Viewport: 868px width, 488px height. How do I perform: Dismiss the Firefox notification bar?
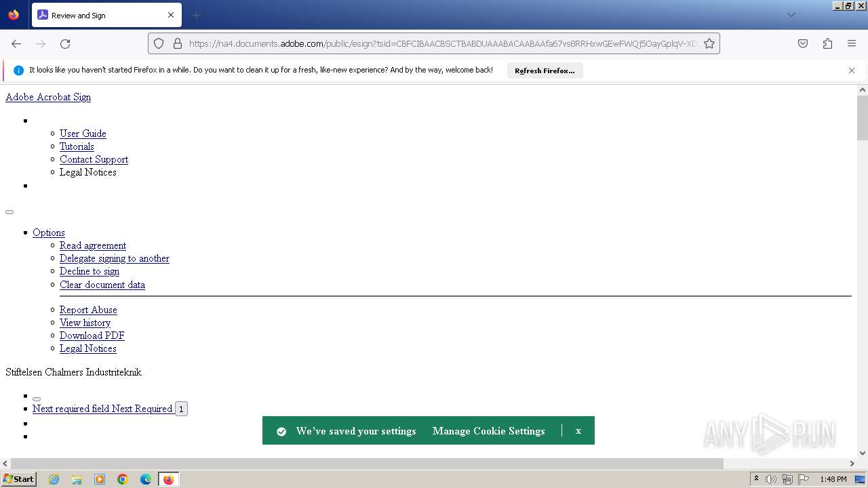pos(852,70)
